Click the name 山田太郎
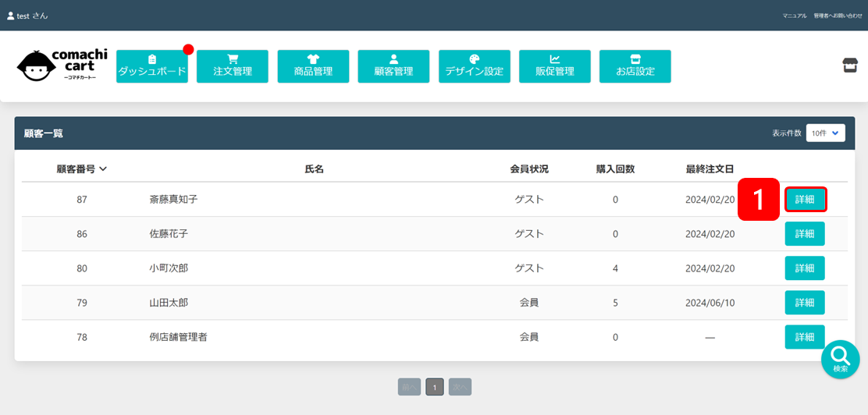Viewport: 868px width, 415px height. [169, 302]
